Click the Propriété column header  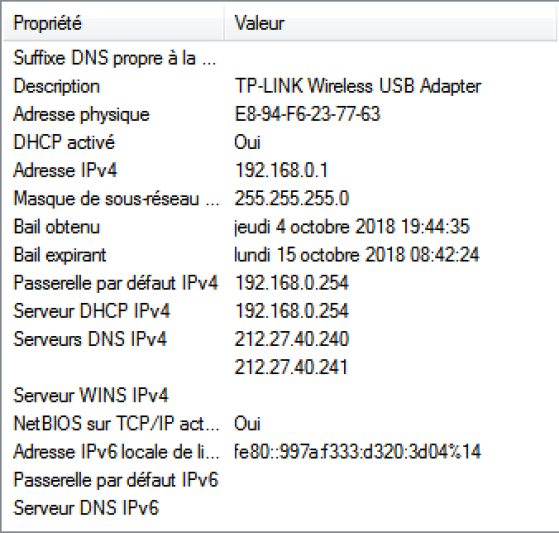[113, 24]
